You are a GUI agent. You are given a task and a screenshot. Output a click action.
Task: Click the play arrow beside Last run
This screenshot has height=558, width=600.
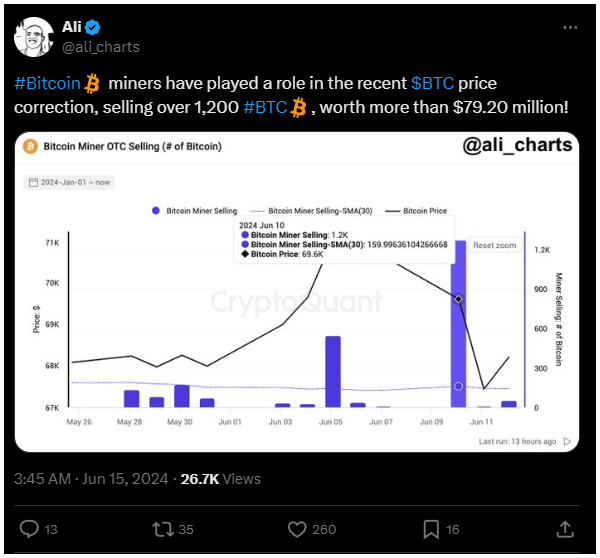click(567, 441)
